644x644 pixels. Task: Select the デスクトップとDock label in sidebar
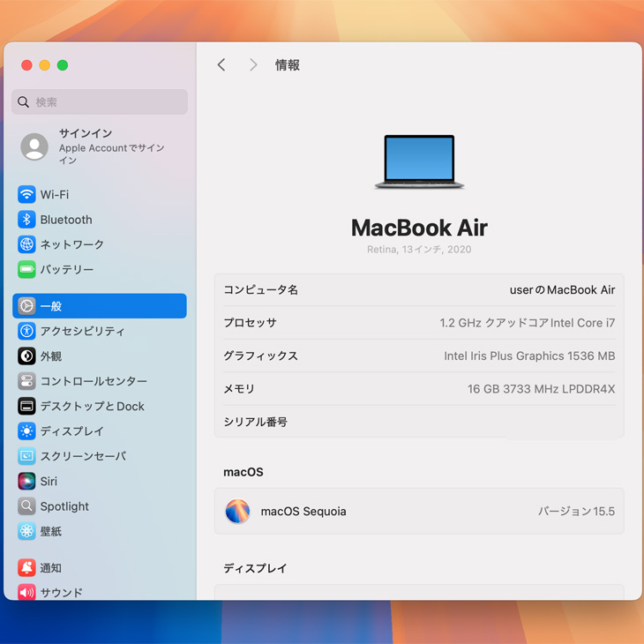click(x=93, y=406)
